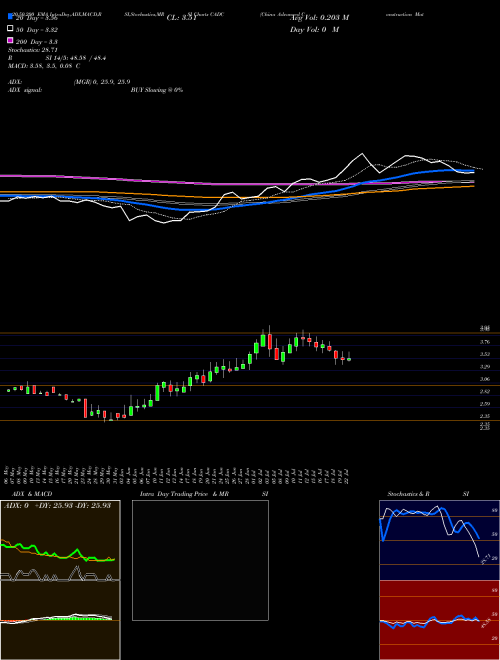Click the red RSI chart panel
The height and width of the screenshot is (660, 500).
click(439, 620)
